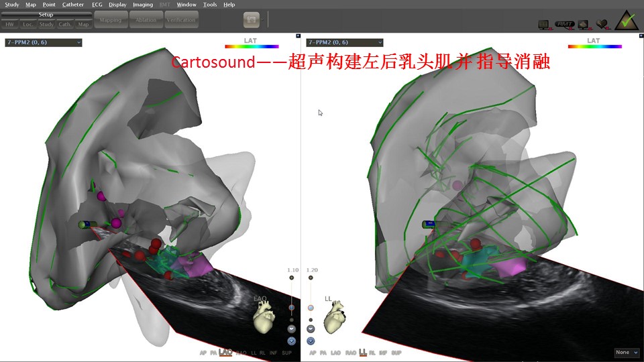Click the heart status icon
644x362 pixels.
tap(603, 25)
